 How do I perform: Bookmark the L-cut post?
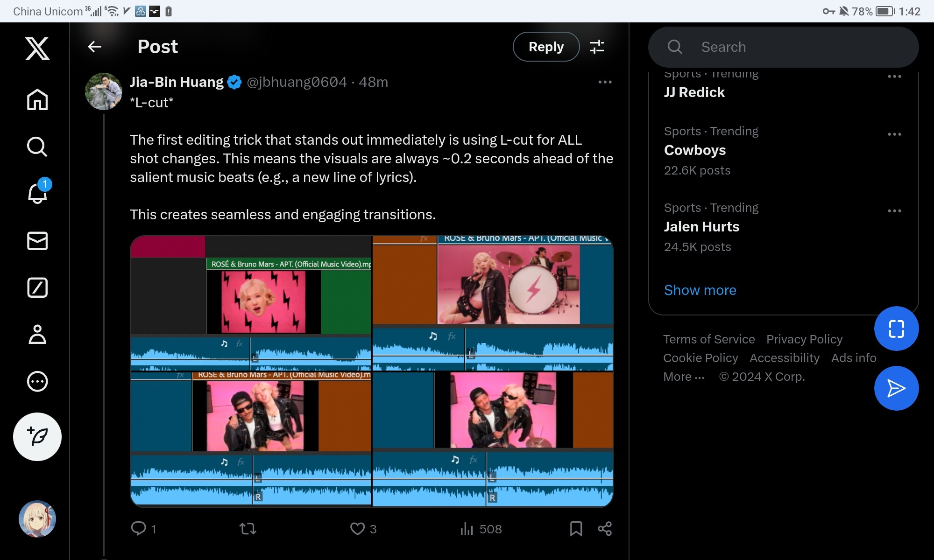click(576, 529)
